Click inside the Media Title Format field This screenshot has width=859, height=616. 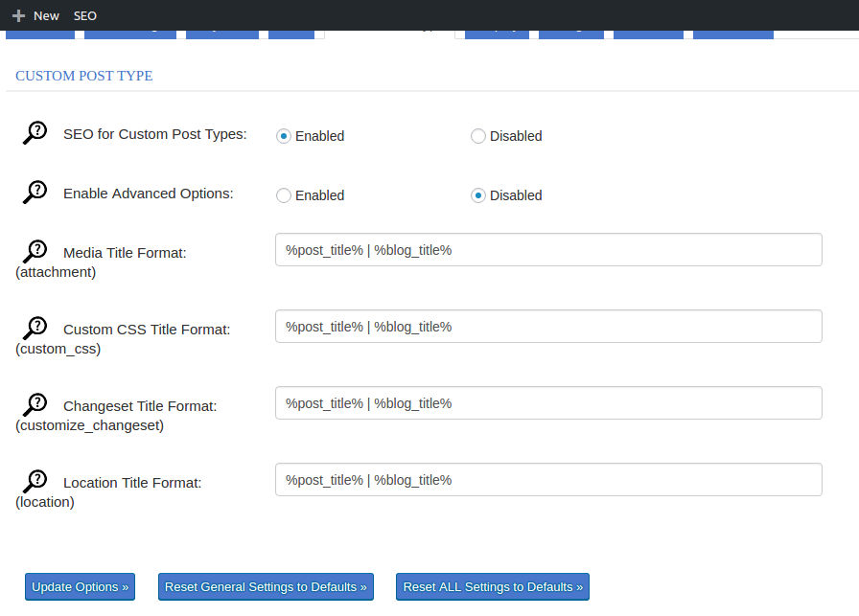[546, 249]
